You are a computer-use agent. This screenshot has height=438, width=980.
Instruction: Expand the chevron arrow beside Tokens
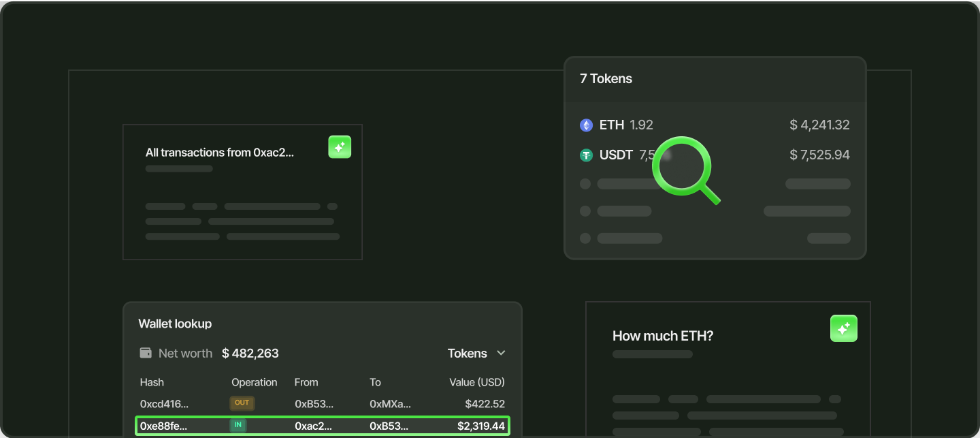pos(502,353)
